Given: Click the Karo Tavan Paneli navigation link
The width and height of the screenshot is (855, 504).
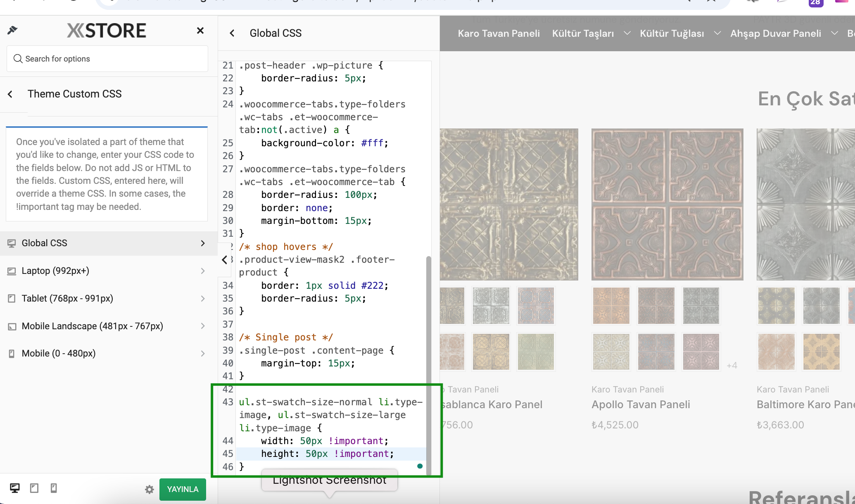Looking at the screenshot, I should click(x=499, y=33).
